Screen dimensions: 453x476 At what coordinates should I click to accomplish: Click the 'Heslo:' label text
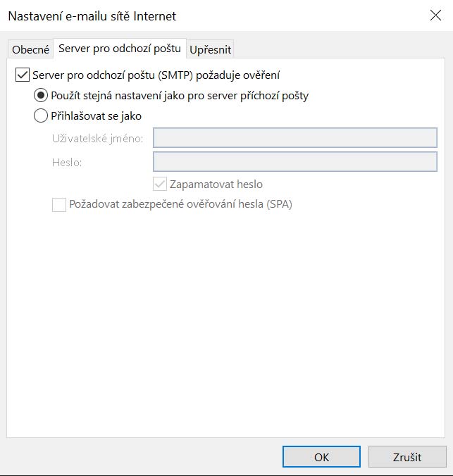tap(67, 163)
